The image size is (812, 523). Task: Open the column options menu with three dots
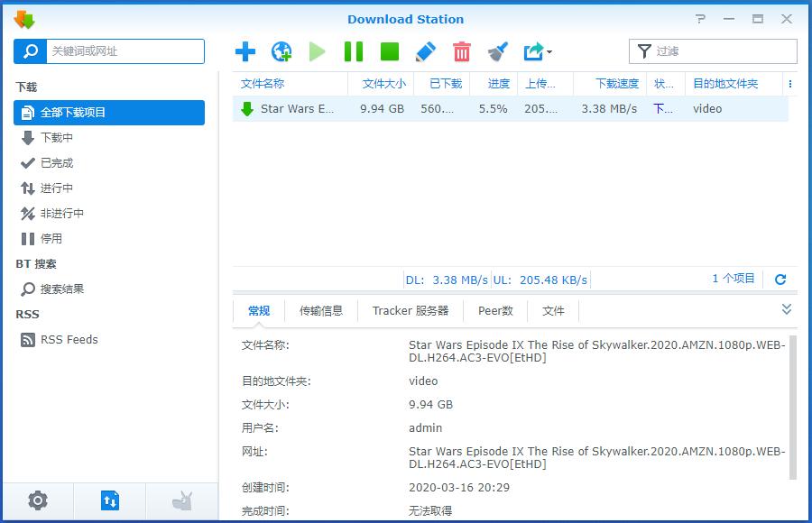tap(791, 83)
